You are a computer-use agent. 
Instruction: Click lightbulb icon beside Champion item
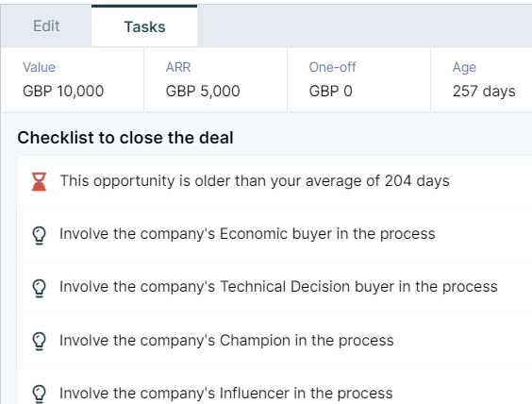[39, 341]
